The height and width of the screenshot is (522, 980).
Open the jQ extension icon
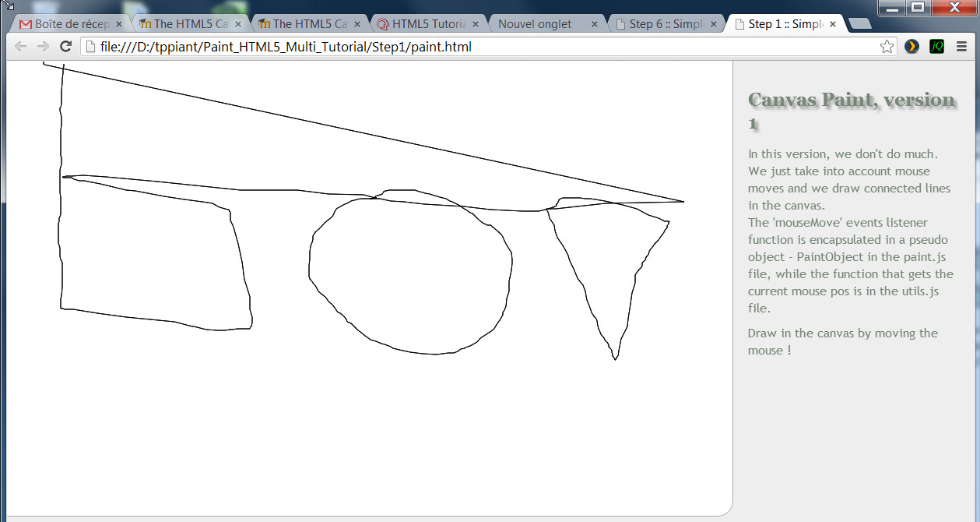(936, 47)
